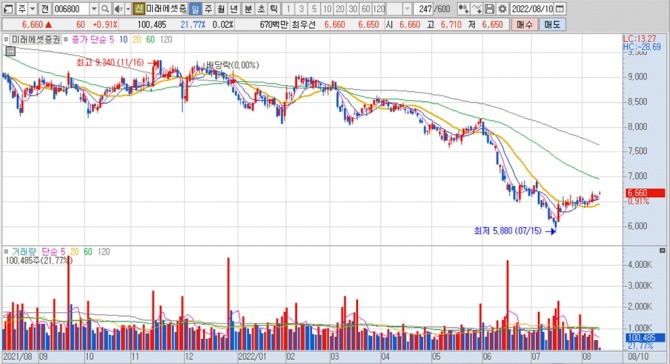The height and width of the screenshot is (364, 670).
Task: Open the calendar date picker icon
Action: pos(560,9)
